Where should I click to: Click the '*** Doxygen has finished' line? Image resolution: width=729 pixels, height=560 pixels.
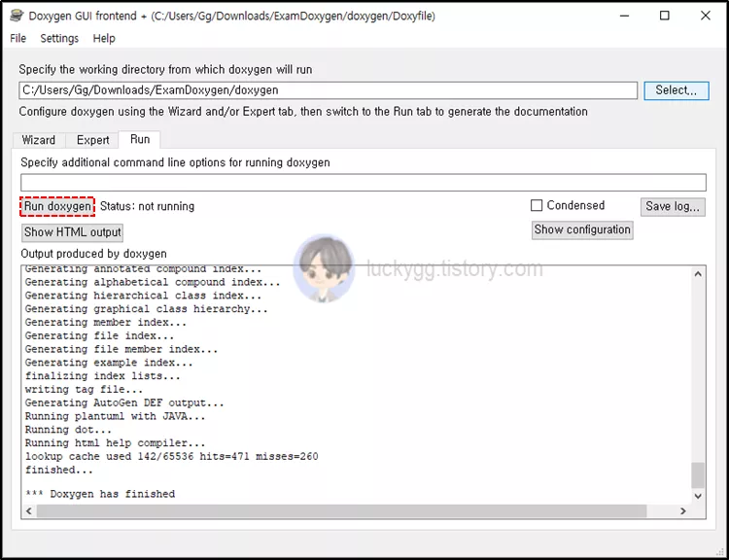pos(100,494)
